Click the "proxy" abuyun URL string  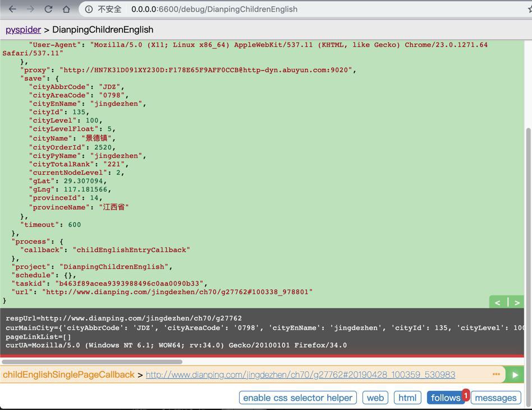(206, 70)
